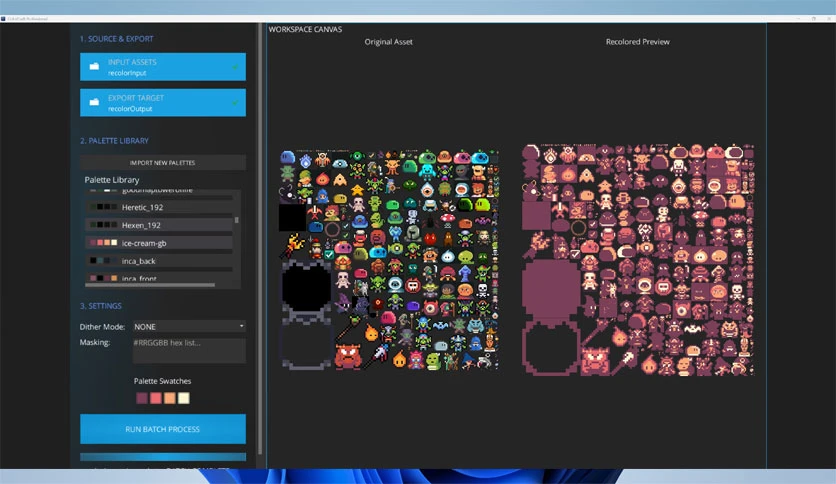
Task: Click the 3. Settings heading
Action: click(x=101, y=306)
